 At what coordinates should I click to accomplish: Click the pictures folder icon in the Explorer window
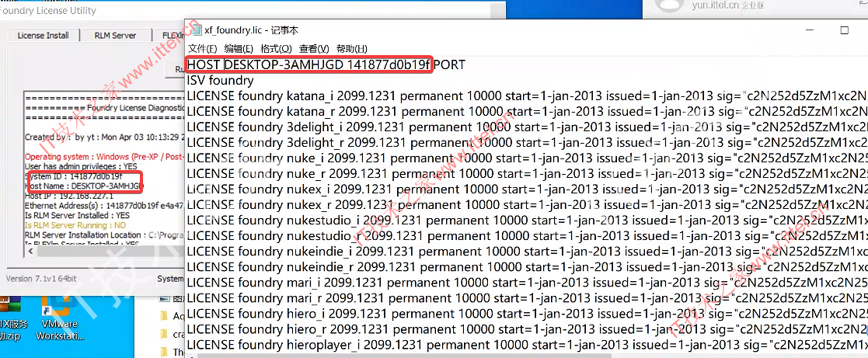(163, 299)
